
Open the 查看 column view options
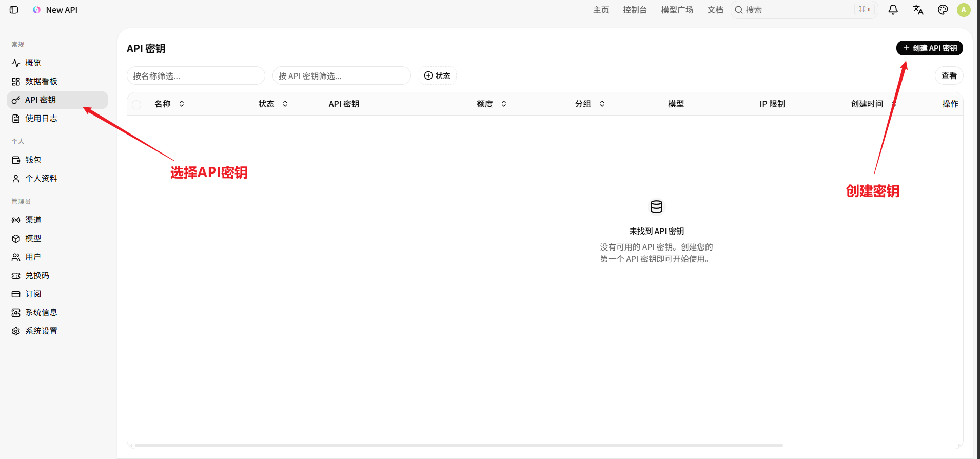(949, 75)
